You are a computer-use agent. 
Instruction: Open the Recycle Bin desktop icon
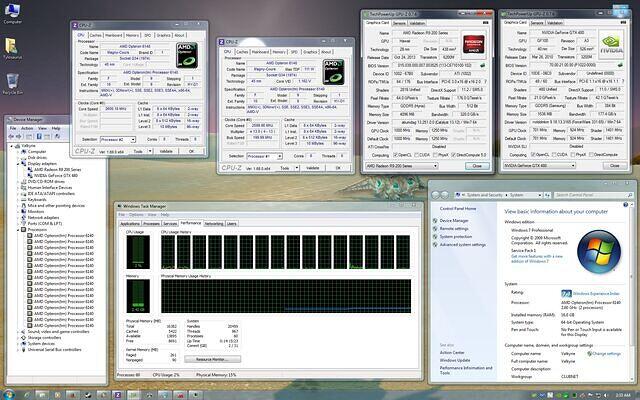pos(13,84)
